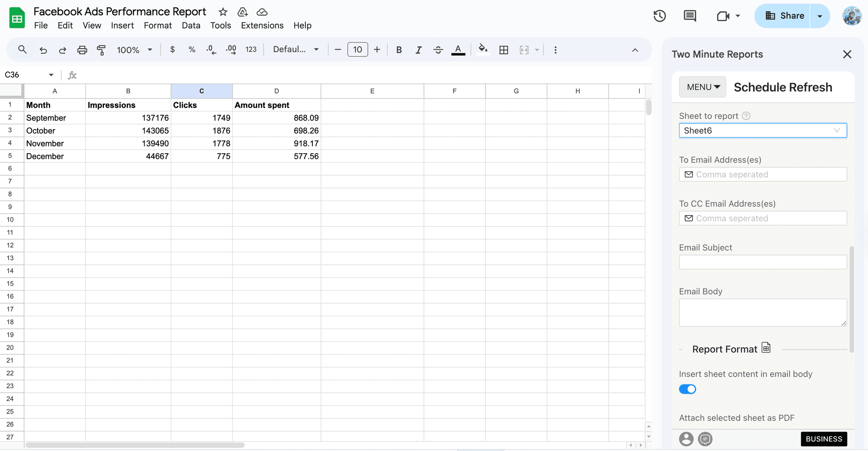868x451 pixels.
Task: Toggle bold formatting
Action: pyautogui.click(x=398, y=50)
